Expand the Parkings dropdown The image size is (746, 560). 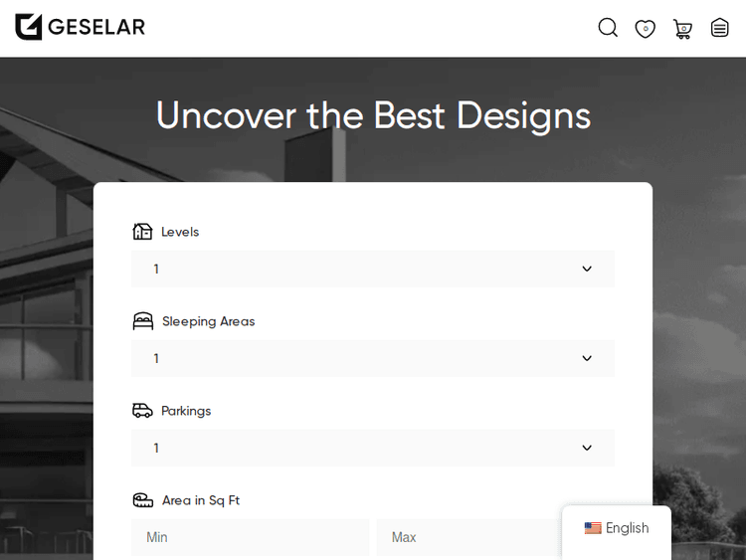pos(373,448)
